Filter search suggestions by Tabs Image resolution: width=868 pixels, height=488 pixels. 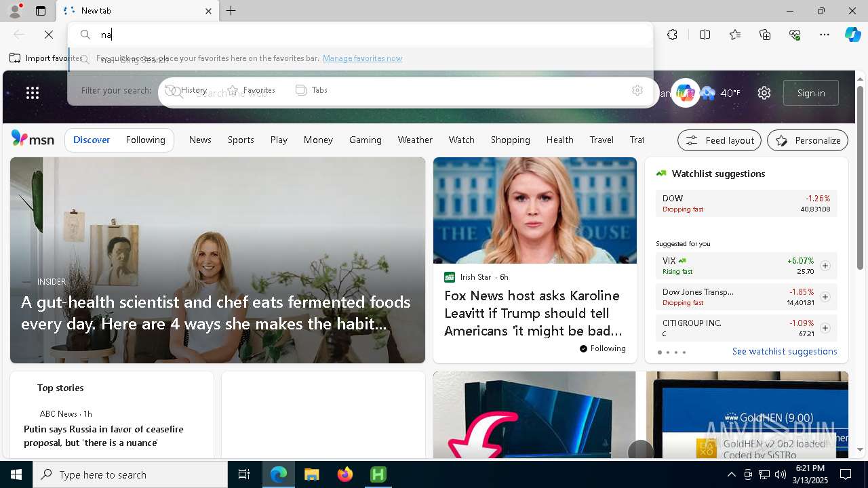coord(312,90)
